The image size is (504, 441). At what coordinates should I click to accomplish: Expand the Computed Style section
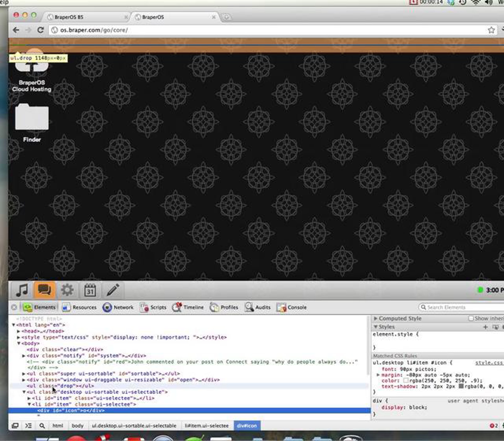375,318
